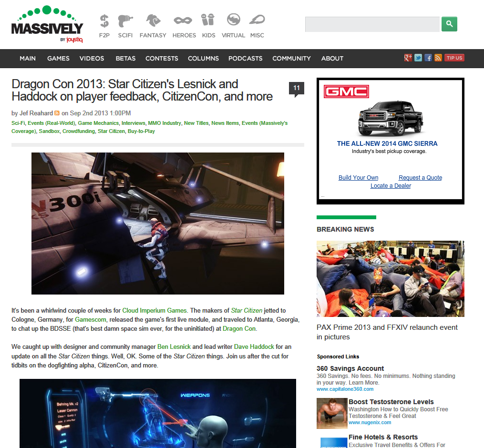
Task: Select the SCIFI ray gun icon
Action: [125, 21]
